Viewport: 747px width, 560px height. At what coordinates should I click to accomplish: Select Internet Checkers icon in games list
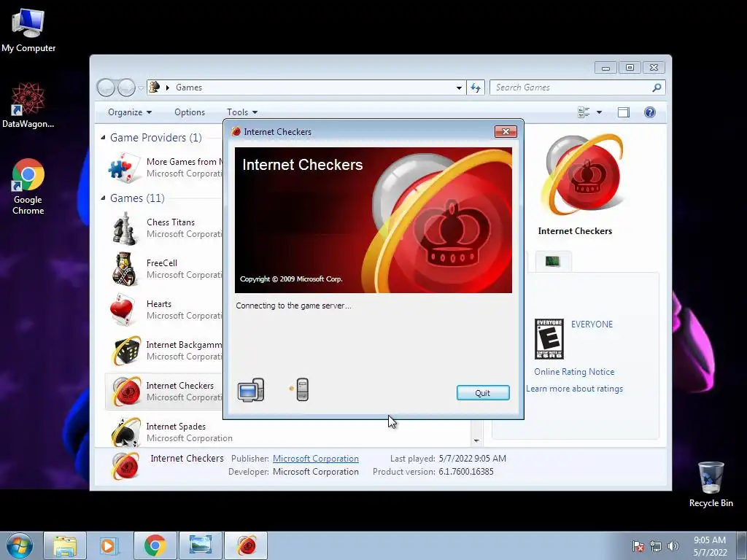click(125, 392)
